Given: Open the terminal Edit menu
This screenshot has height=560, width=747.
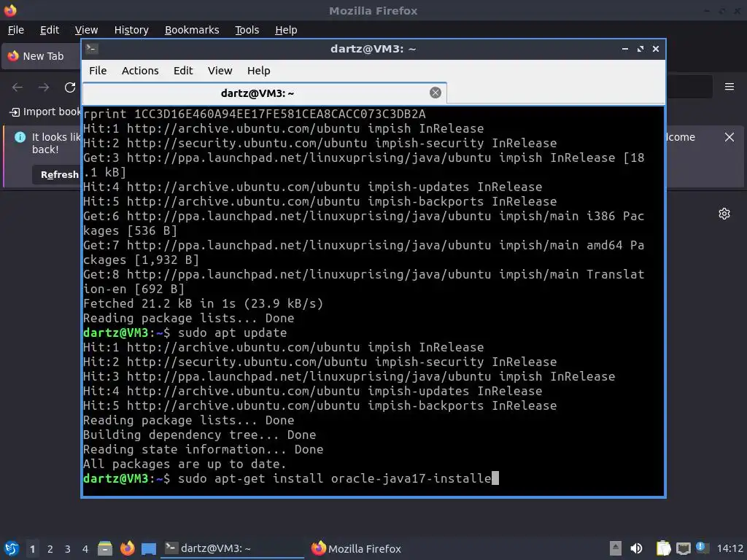Looking at the screenshot, I should [x=183, y=71].
